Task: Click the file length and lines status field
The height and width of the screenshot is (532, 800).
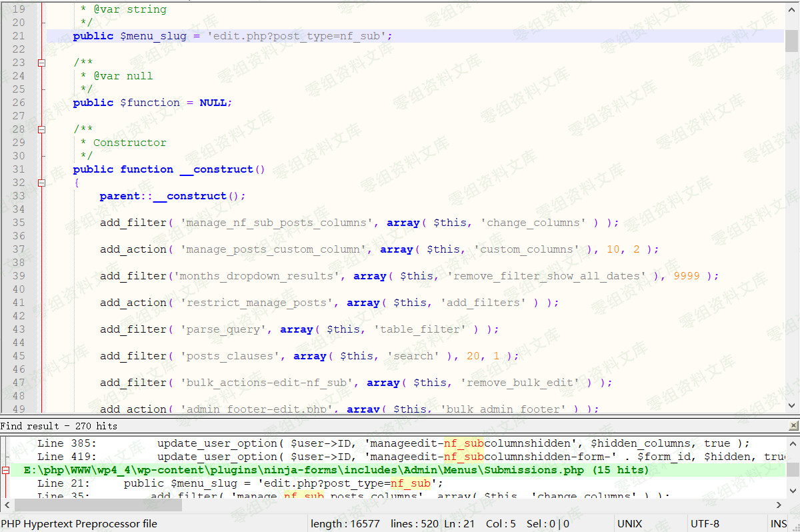Action: (x=373, y=524)
